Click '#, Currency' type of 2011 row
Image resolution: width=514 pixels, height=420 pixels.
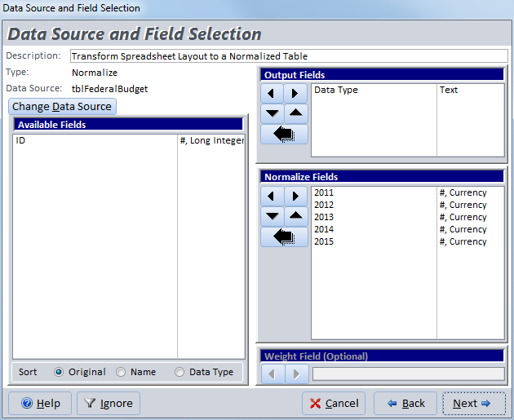(463, 192)
